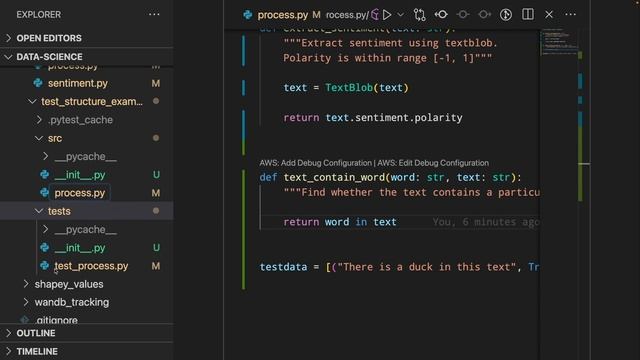Click the python icon beside test_process.py
Viewport: 640px width, 360px height.
44,266
